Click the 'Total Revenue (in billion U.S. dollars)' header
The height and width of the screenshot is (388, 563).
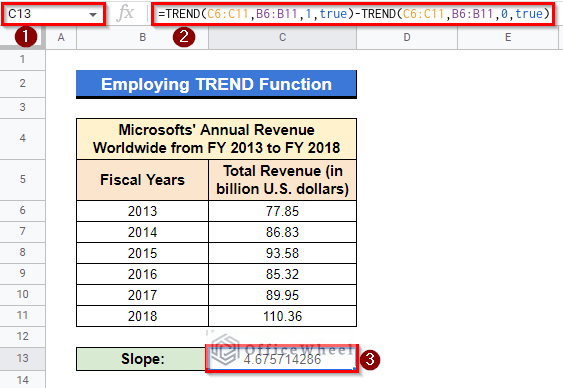pos(283,180)
